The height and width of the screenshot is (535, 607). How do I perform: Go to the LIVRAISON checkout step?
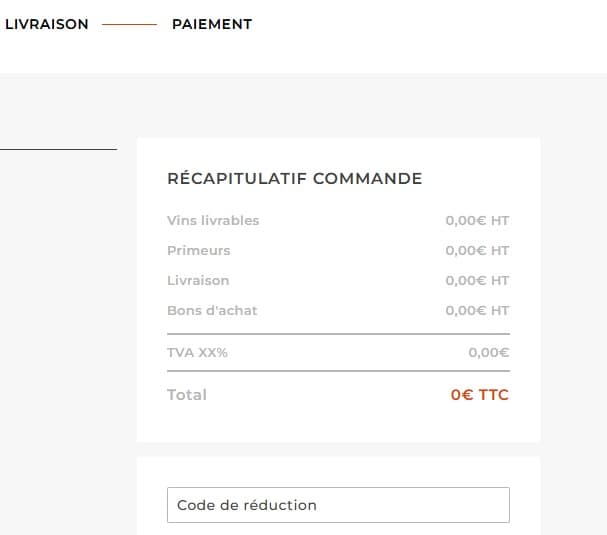(47, 24)
